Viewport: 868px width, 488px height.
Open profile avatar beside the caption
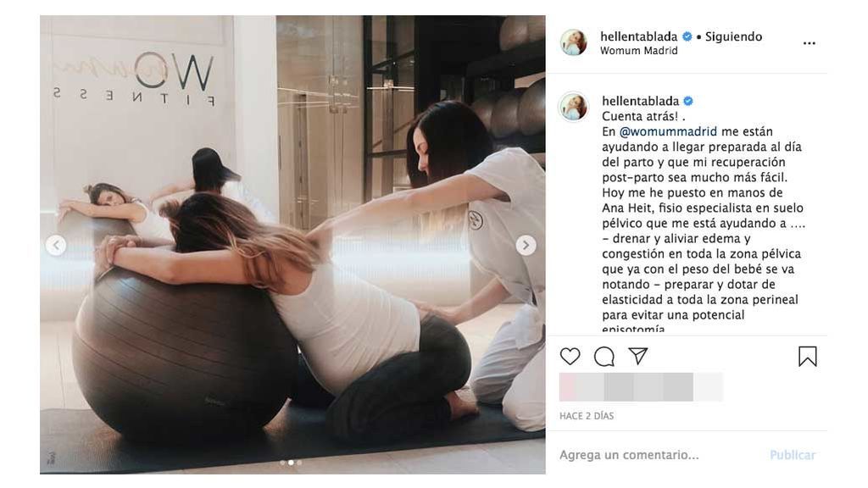(x=574, y=106)
